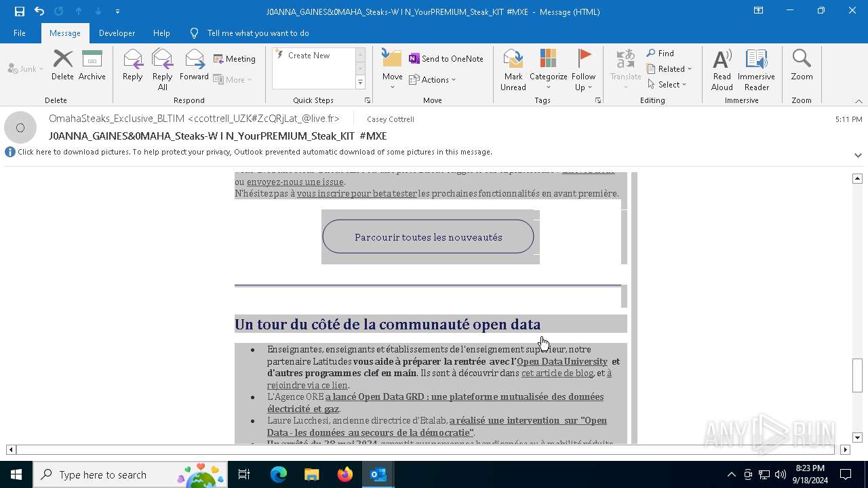Launch Immersive Reader

pyautogui.click(x=757, y=70)
